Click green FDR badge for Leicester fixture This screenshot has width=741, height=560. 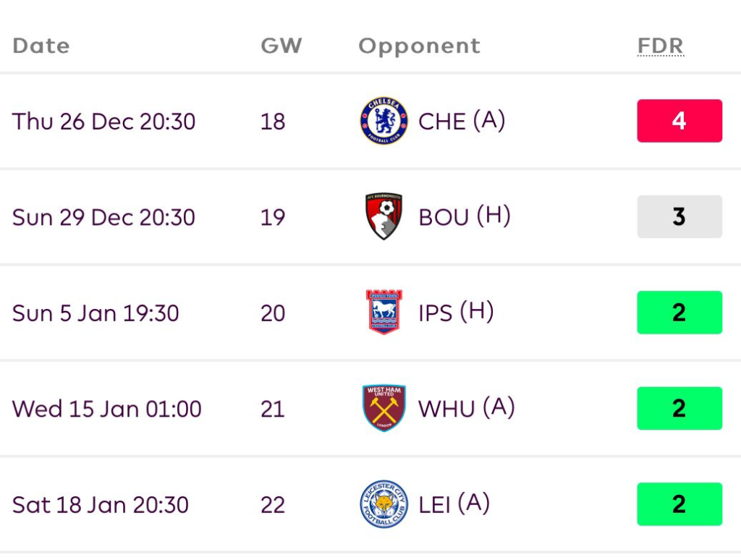679,504
